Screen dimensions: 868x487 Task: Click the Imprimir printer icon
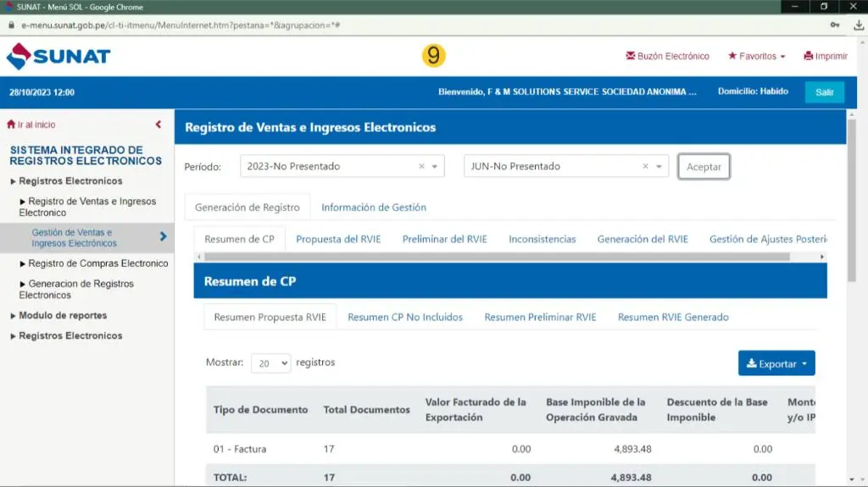809,57
